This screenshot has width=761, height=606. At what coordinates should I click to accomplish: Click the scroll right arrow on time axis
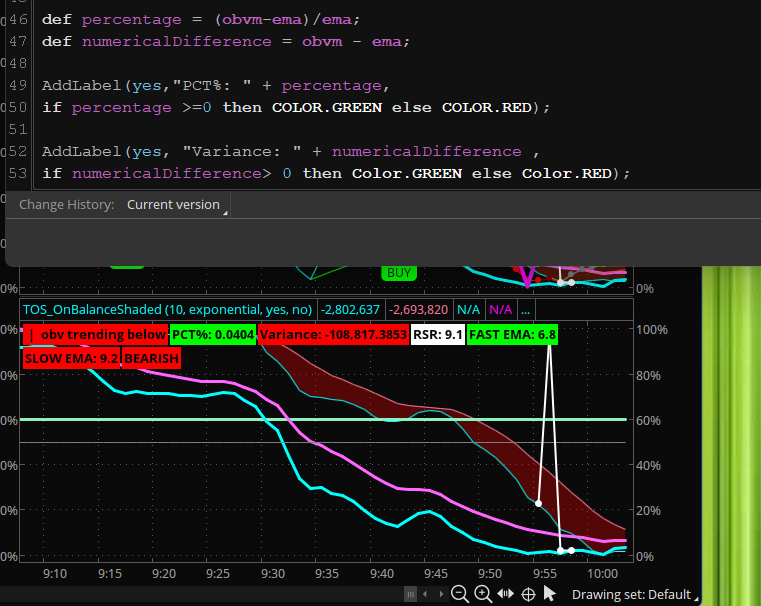[440, 594]
